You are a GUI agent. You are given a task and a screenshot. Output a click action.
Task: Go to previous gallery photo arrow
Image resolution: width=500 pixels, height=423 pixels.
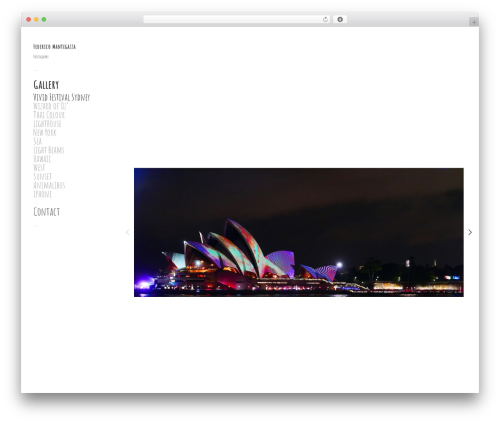click(127, 232)
